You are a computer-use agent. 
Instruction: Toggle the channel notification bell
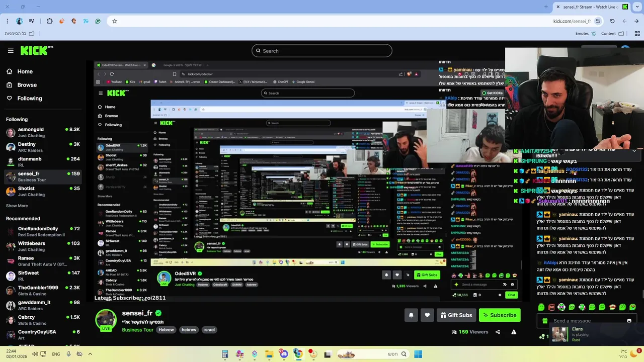pos(411,315)
